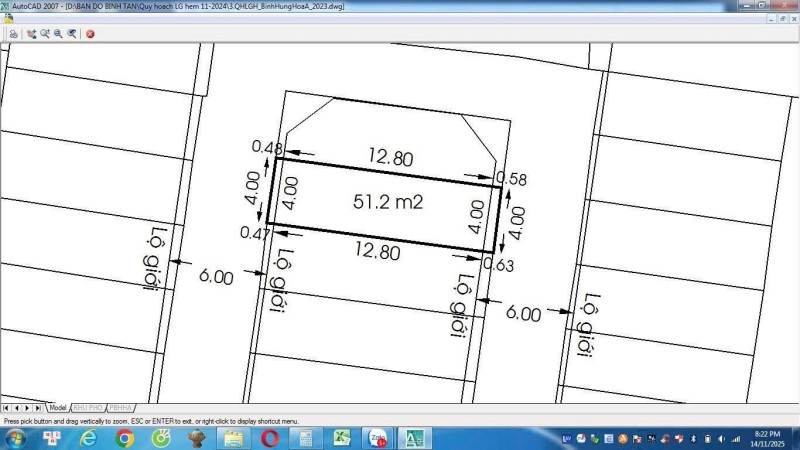Select the Pan tool in the preview toolbar
The image size is (800, 450).
(x=32, y=33)
